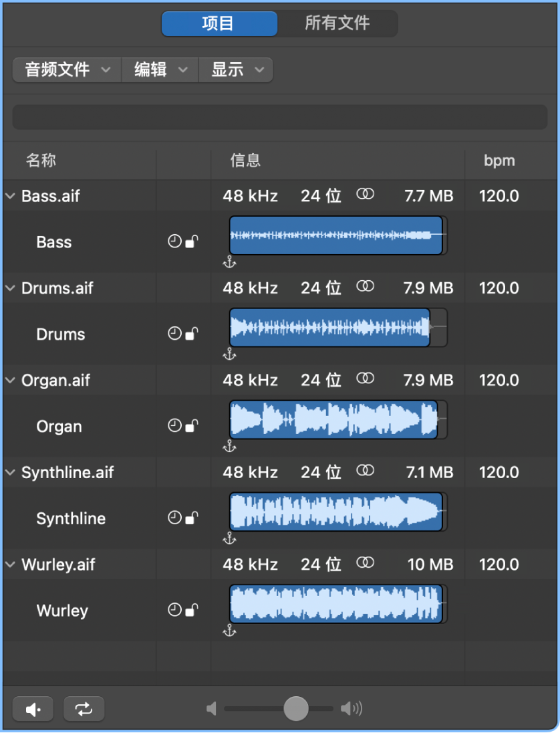Collapse the Synthline.aif disclosure chevron
The image size is (560, 733).
coord(10,472)
